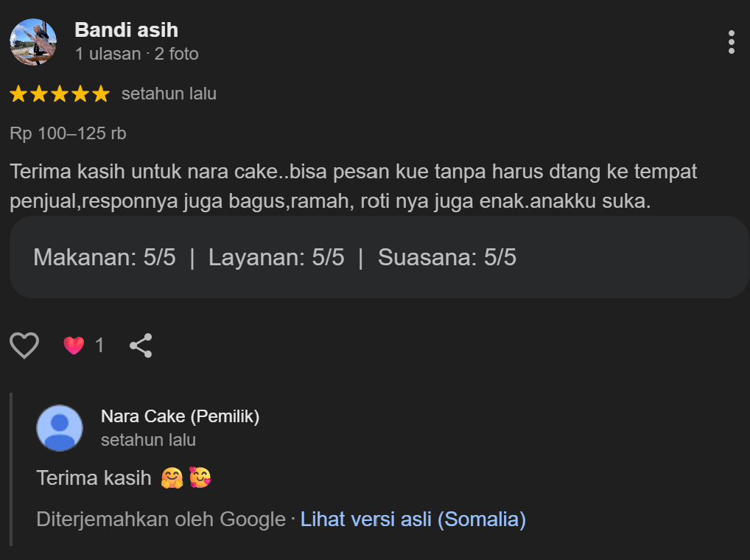The width and height of the screenshot is (750, 560).
Task: Click the first gold star icon
Action: [18, 93]
